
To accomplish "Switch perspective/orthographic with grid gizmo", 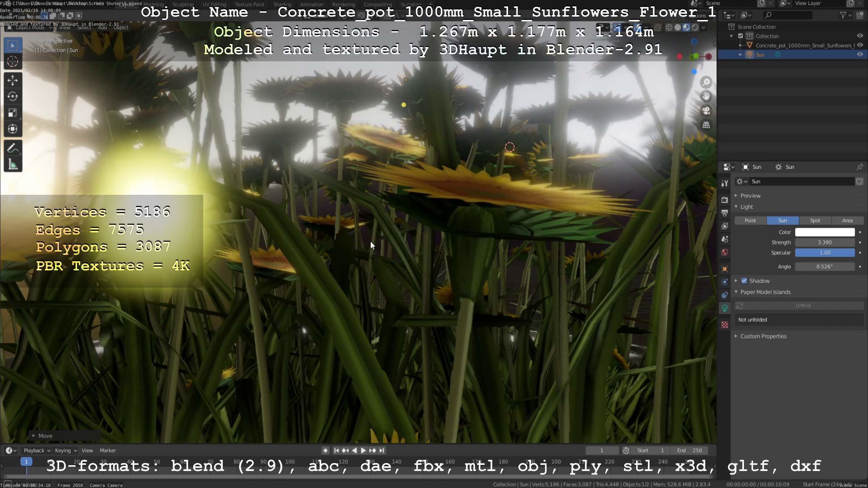I will (x=706, y=125).
